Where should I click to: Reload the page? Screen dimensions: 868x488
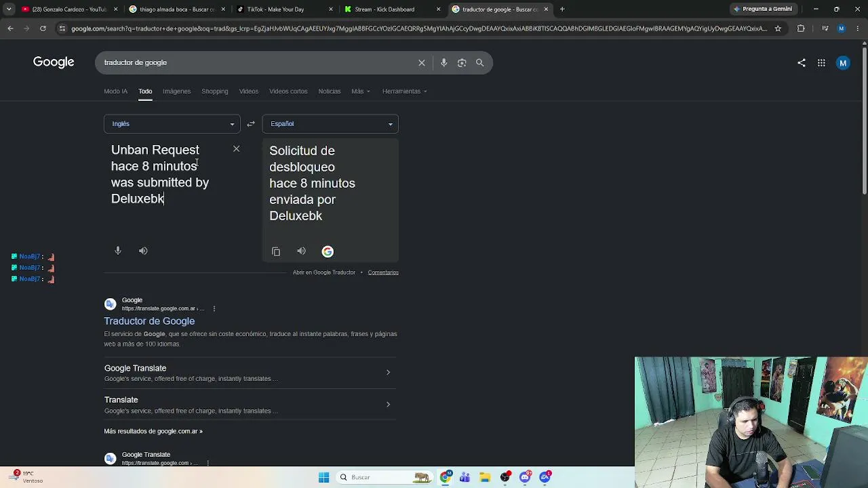43,28
